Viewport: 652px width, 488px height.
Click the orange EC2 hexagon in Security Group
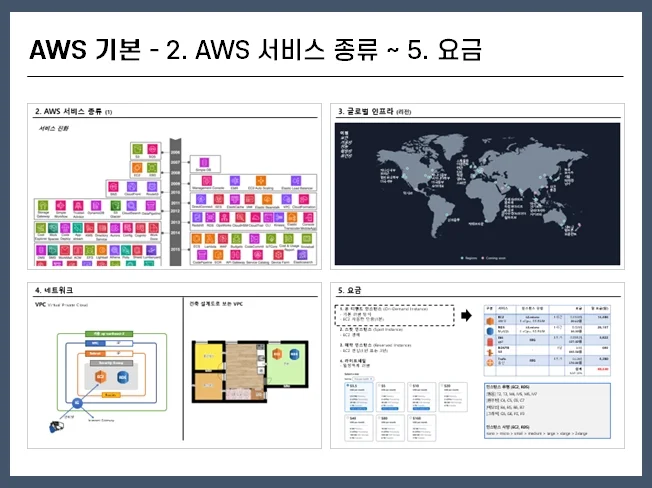(x=100, y=377)
